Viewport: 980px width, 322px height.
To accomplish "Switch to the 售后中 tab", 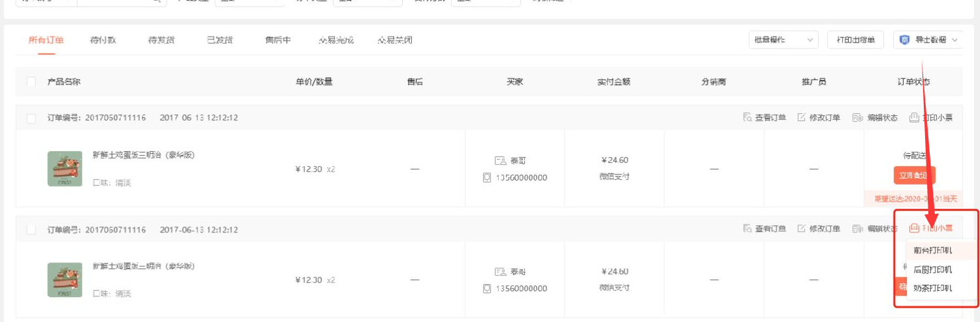I will (x=278, y=40).
